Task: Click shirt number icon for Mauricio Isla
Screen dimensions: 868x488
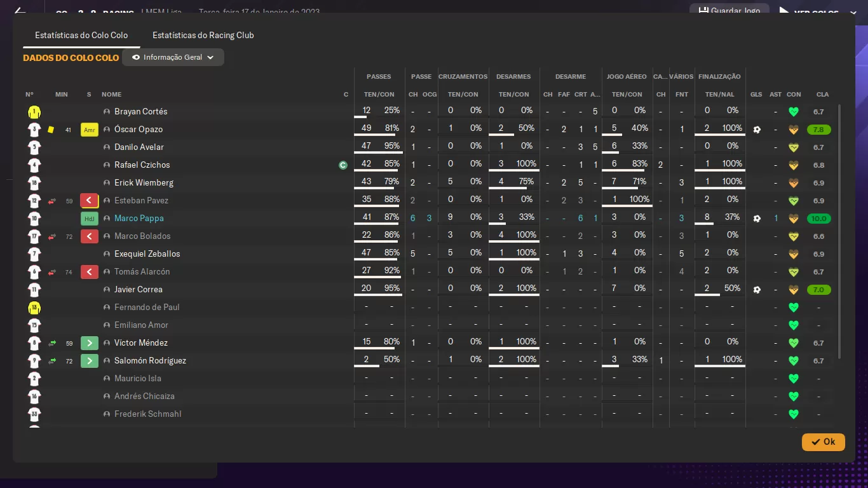Action: pyautogui.click(x=34, y=379)
